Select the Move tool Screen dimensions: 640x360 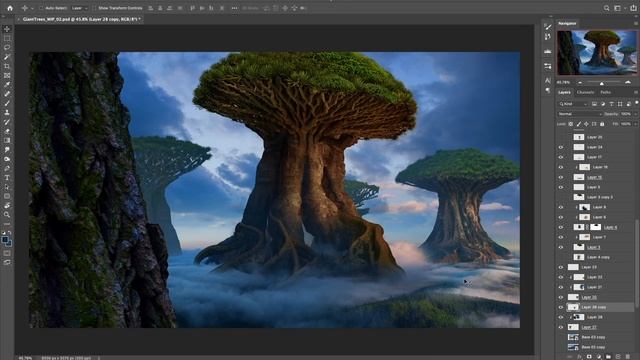pos(7,29)
